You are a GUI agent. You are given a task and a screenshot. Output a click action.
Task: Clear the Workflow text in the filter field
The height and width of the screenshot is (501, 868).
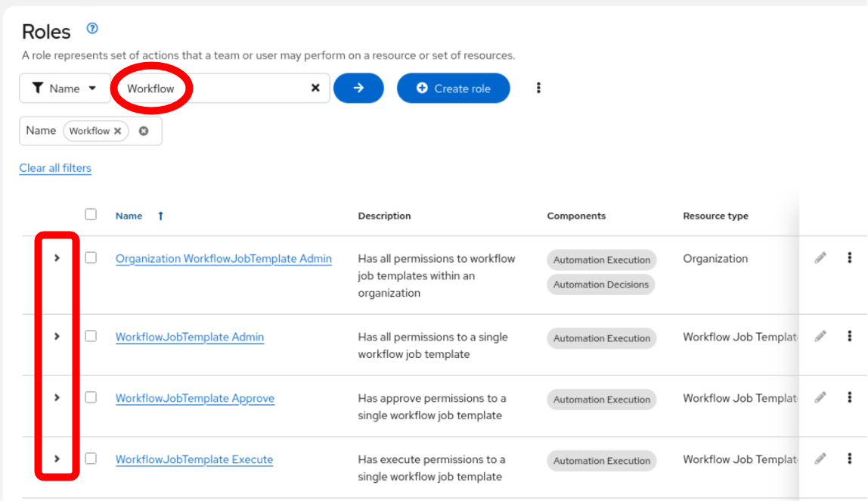point(315,88)
